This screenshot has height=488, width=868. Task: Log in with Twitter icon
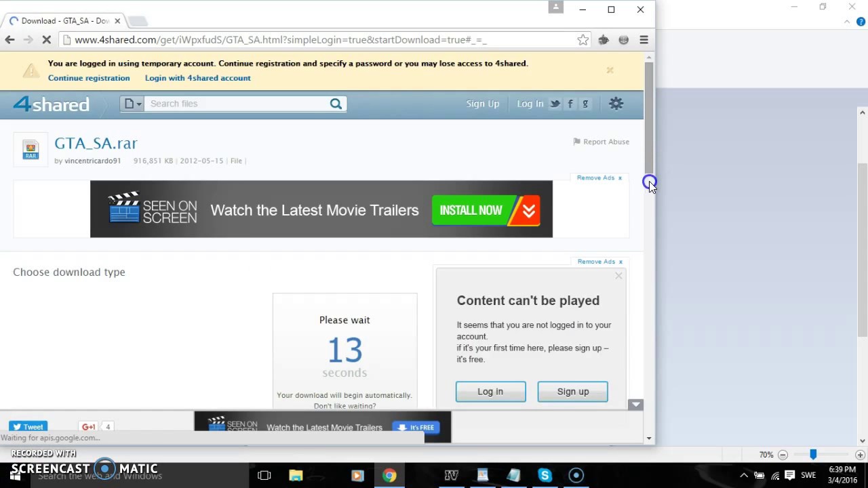point(555,104)
